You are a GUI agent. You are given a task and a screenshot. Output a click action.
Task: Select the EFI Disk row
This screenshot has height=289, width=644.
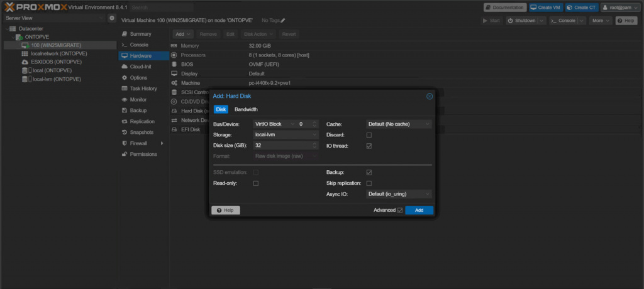coord(190,129)
